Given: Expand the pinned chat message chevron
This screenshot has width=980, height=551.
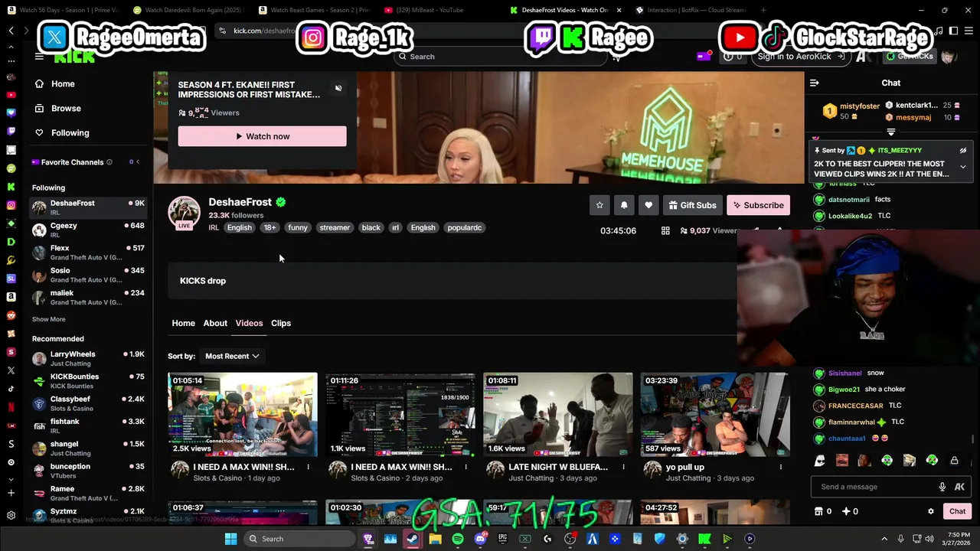Looking at the screenshot, I should [x=963, y=167].
